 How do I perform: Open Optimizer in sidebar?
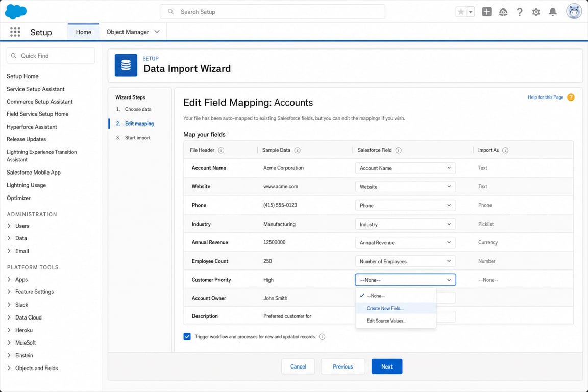18,198
